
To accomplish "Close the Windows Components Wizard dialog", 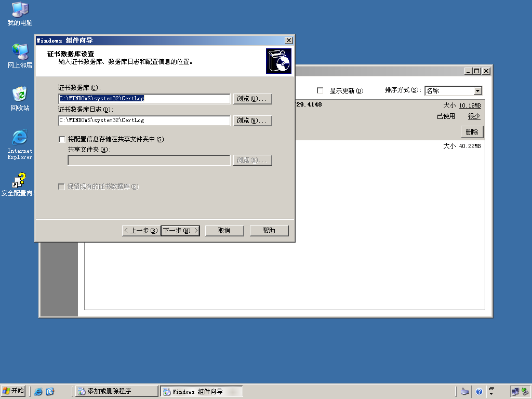I will pyautogui.click(x=288, y=41).
